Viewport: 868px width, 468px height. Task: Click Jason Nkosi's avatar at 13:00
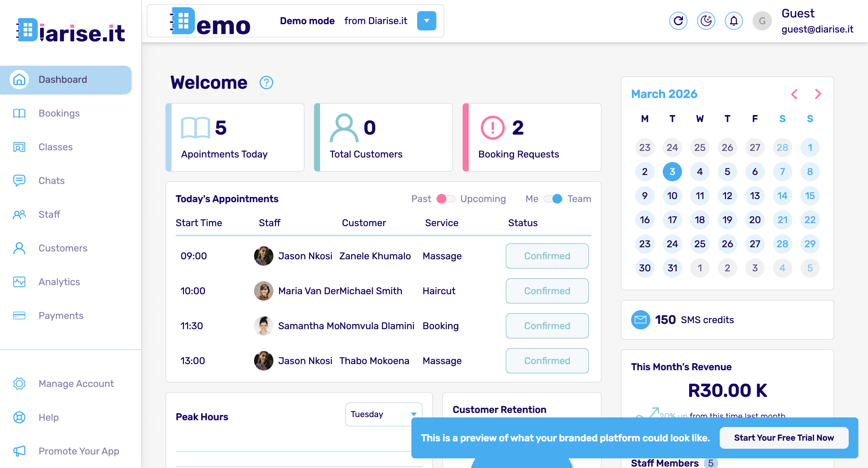tap(263, 360)
